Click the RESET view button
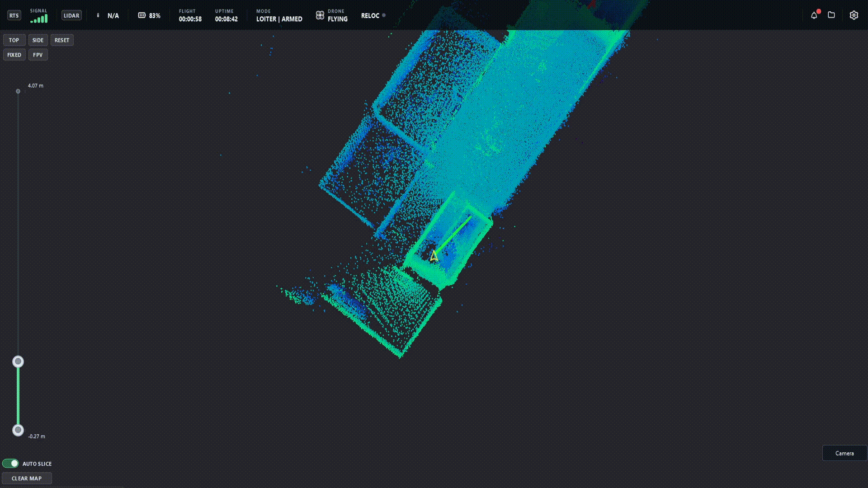This screenshot has width=868, height=488. coord(62,40)
